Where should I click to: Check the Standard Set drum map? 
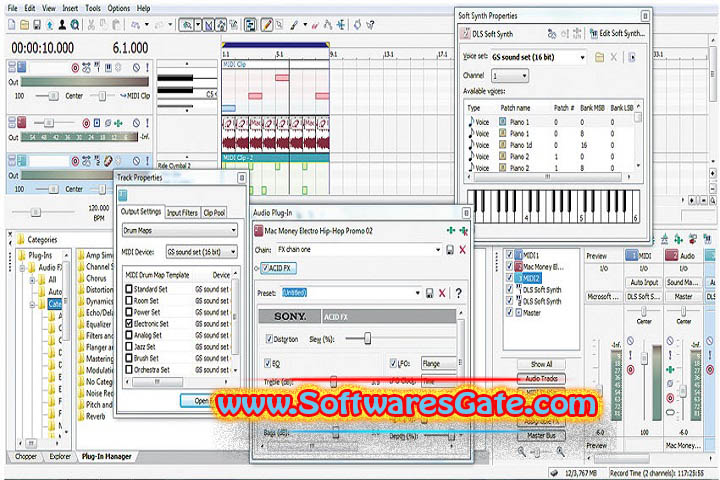129,289
